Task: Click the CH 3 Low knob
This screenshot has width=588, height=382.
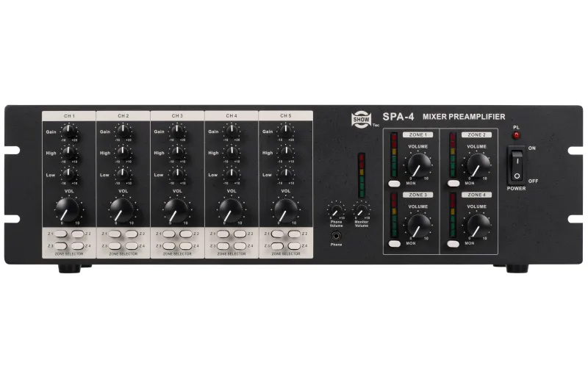Action: (177, 174)
